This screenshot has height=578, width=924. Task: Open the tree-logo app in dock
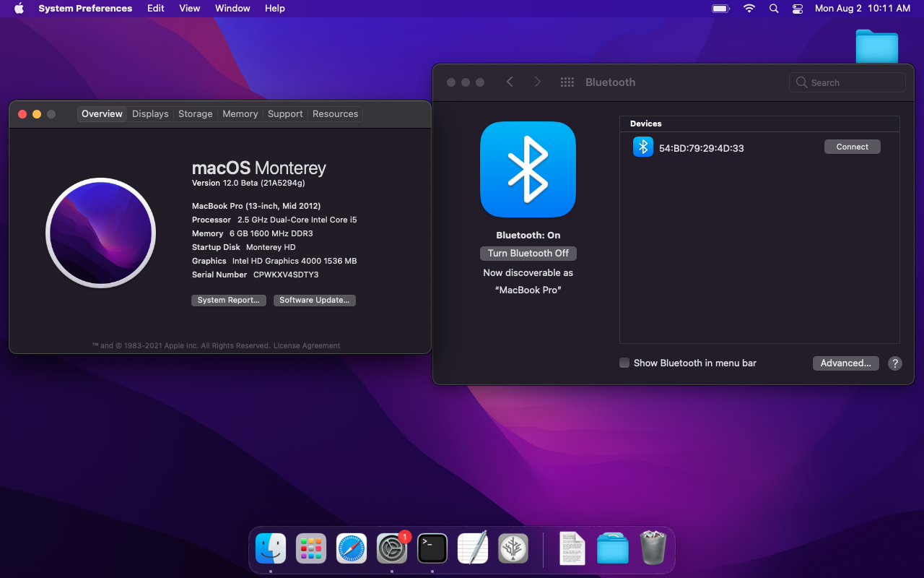[x=513, y=549]
